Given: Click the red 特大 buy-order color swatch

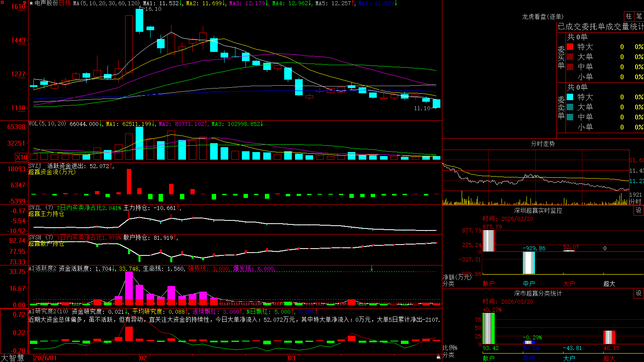Looking at the screenshot, I should pos(570,47).
